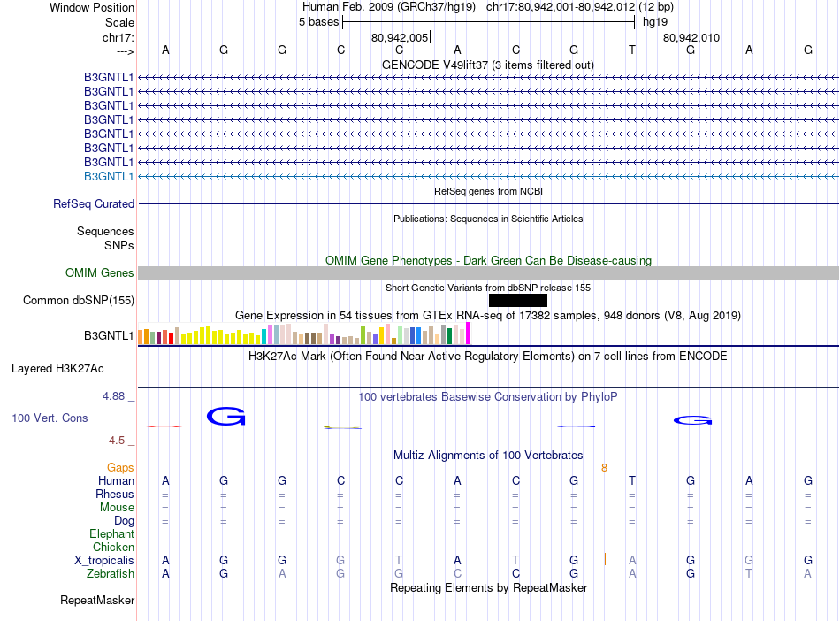Open 'RefSeq genes from NCBI' track title
This screenshot has height=621, width=840.
tap(488, 191)
